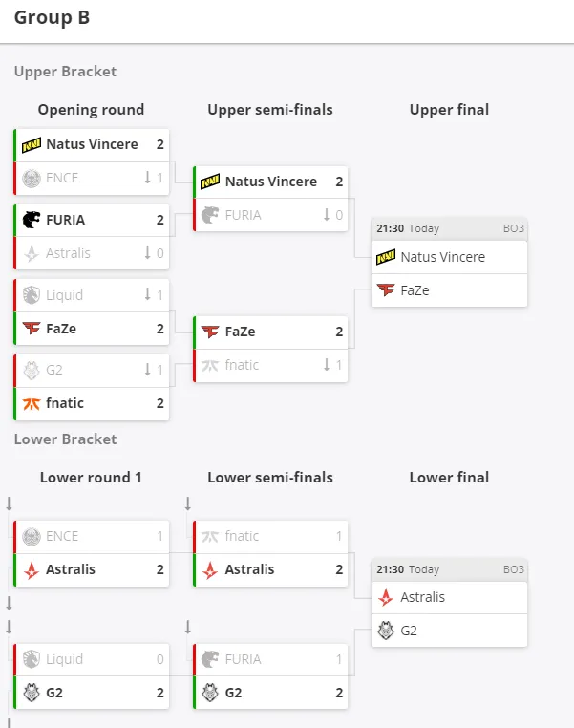This screenshot has height=728, width=574.
Task: Open the 21:30 Today Lower final header
Action: (449, 569)
